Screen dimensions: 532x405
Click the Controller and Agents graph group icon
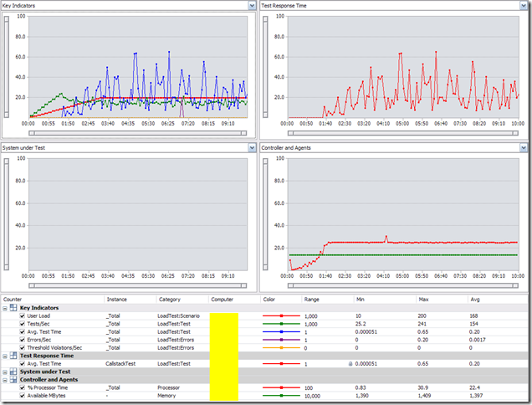[13, 380]
